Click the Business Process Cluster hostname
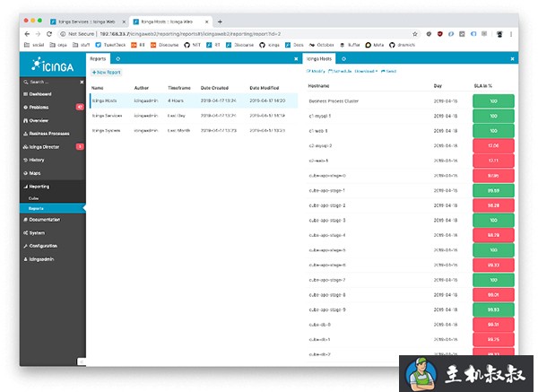 pyautogui.click(x=334, y=101)
